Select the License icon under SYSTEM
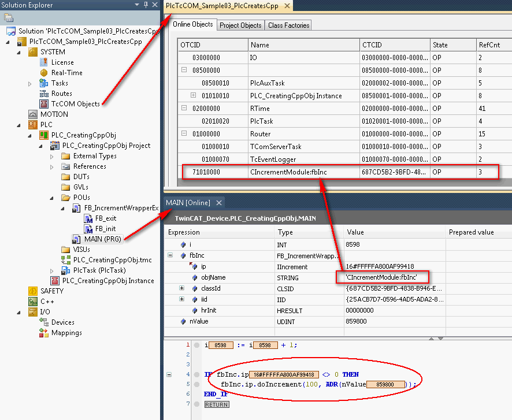The image size is (512, 420). [x=44, y=62]
